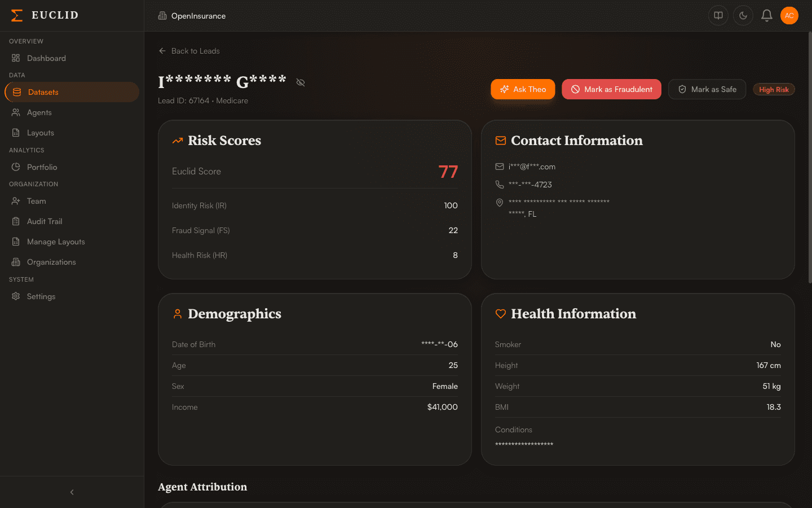
Task: Click the Risk Scores trend icon
Action: [178, 141]
